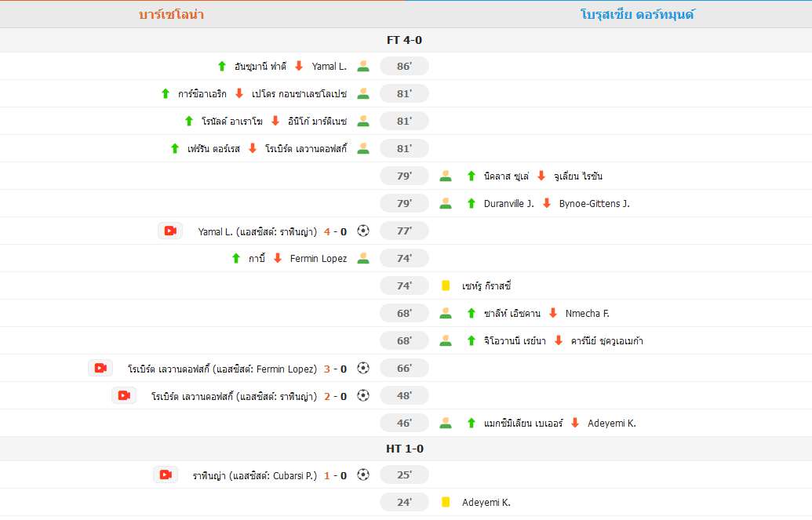The image size is (812, 520).
Task: Click red down arrow beside อินิโก้ มาร์ติเนซ
Action: point(275,122)
